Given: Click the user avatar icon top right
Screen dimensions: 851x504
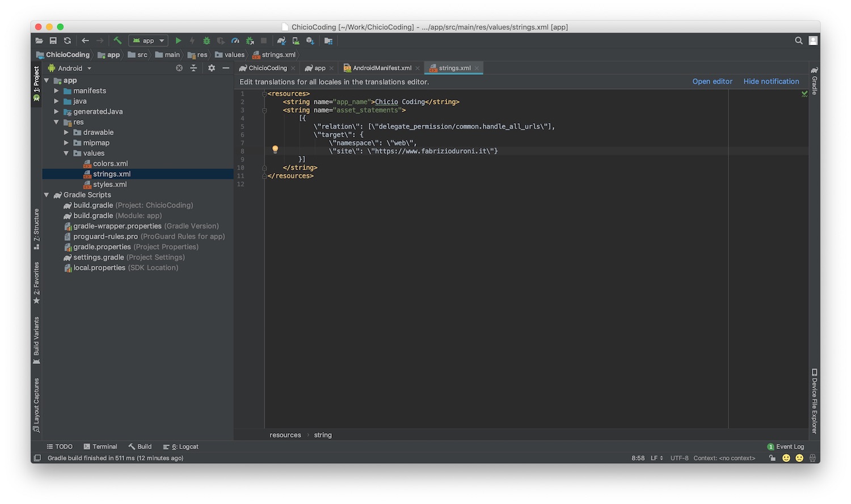Looking at the screenshot, I should point(813,41).
